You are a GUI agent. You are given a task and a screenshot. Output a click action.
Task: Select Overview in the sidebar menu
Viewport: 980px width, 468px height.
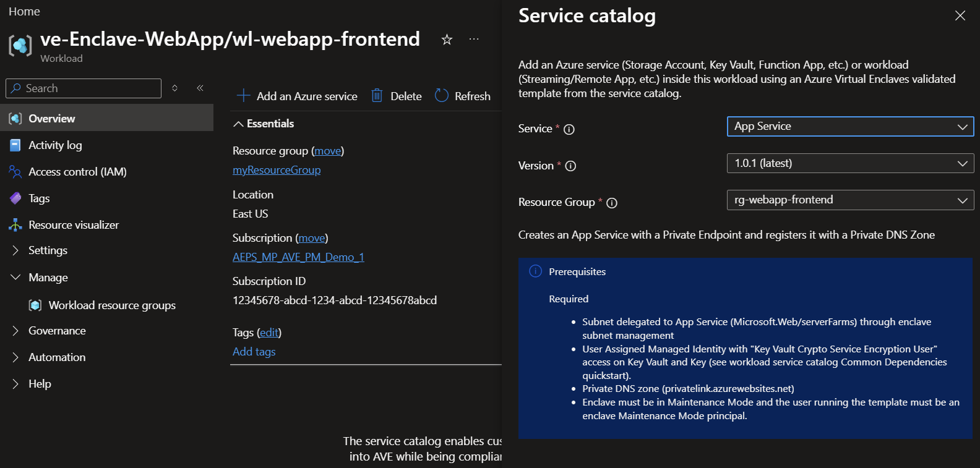tap(106, 118)
